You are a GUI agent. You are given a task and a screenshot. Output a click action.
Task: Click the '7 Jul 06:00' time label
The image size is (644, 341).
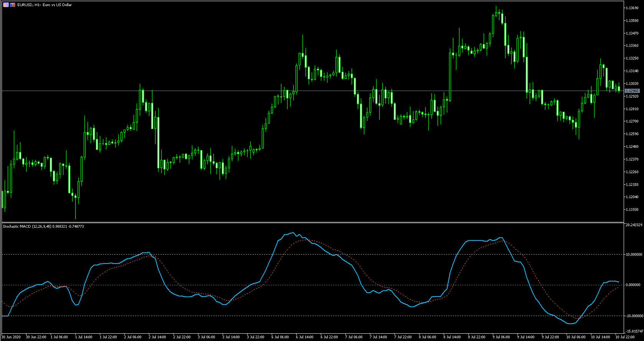click(x=354, y=337)
